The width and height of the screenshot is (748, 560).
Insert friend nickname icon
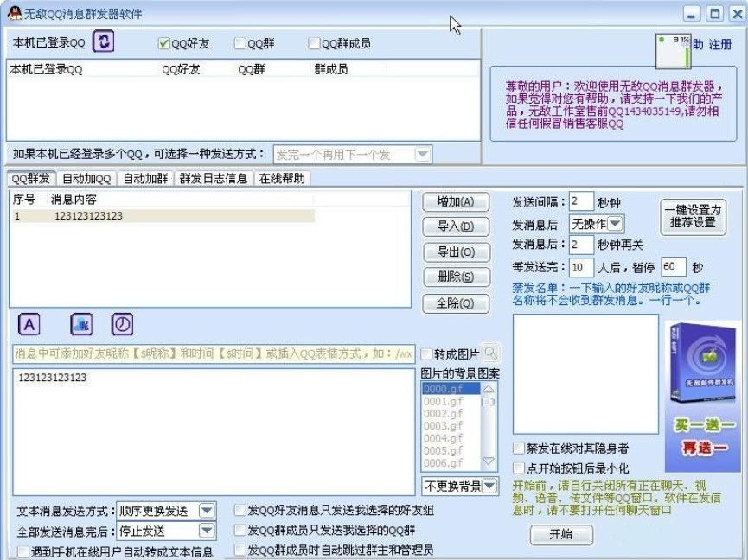coord(81,325)
